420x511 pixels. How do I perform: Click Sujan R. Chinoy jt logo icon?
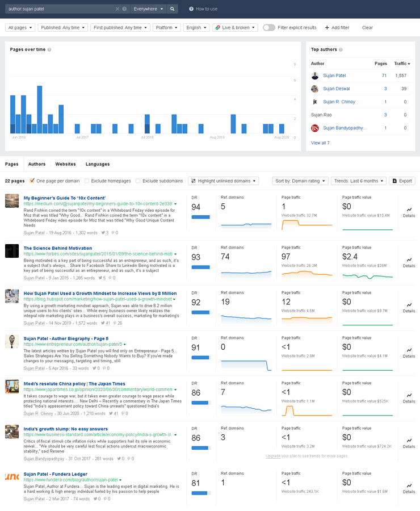click(x=315, y=102)
